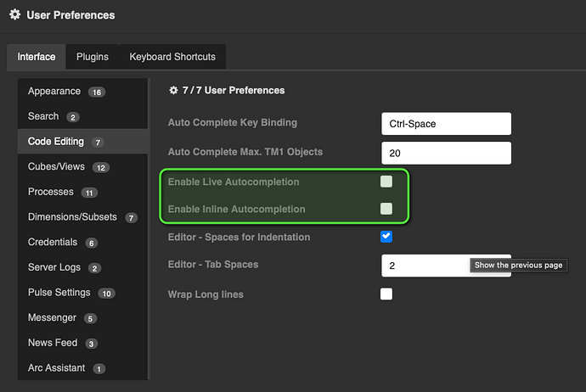Image resolution: width=586 pixels, height=392 pixels.
Task: Click the Auto Complete Max. TM1 Objects field
Action: click(446, 153)
